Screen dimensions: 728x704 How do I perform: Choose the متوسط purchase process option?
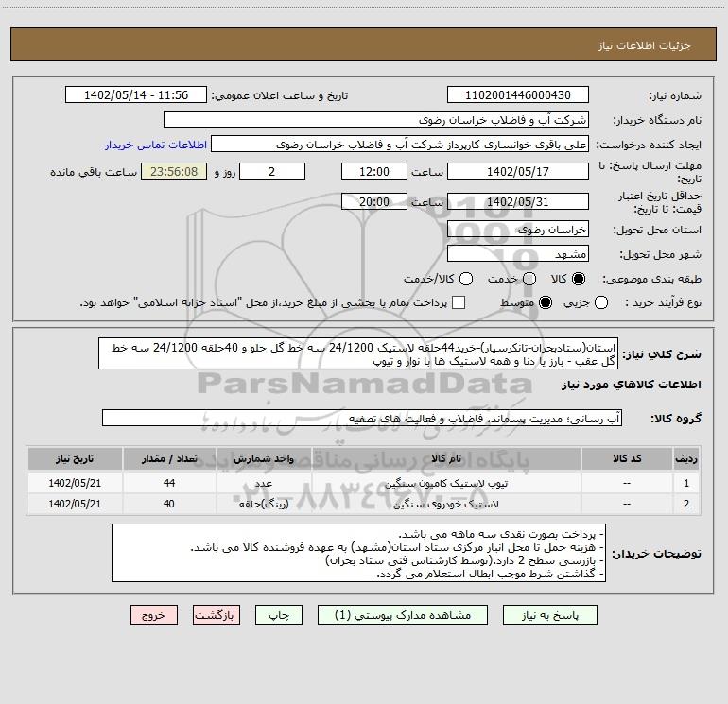click(x=546, y=302)
